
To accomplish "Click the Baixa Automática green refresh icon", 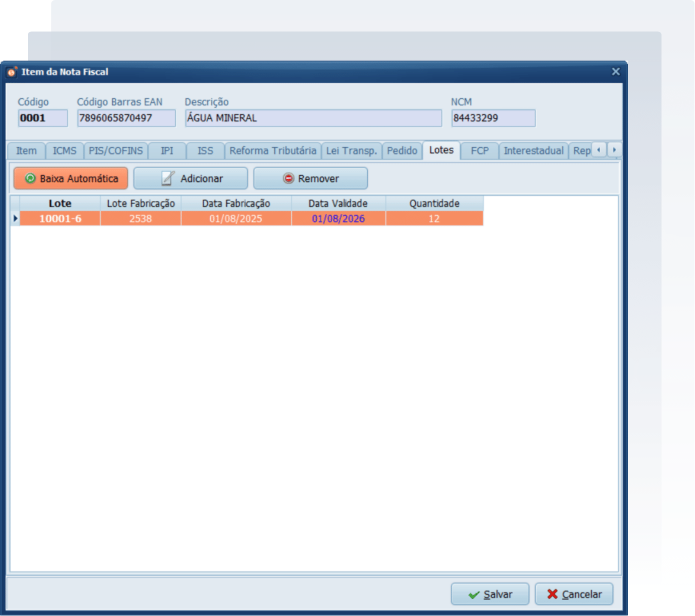I will pyautogui.click(x=30, y=178).
